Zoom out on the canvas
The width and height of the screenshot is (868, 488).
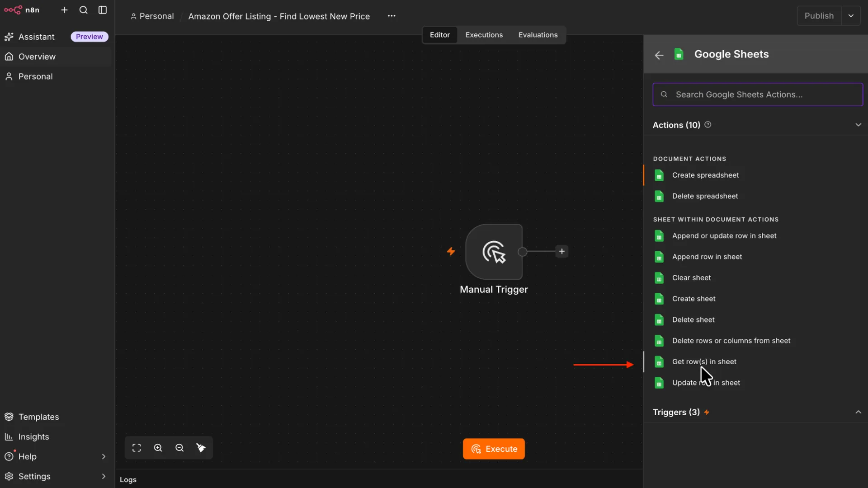click(x=179, y=448)
